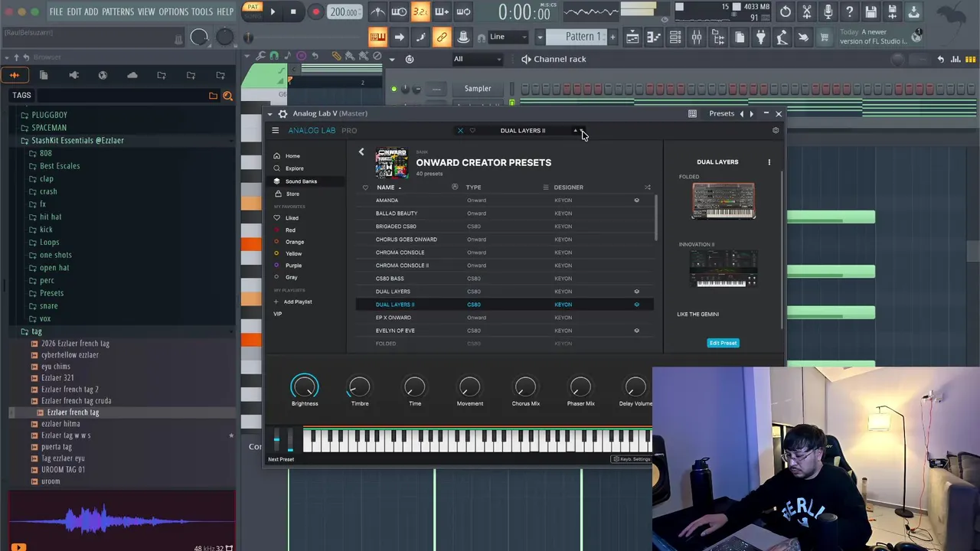Image resolution: width=980 pixels, height=551 pixels.
Task: Adjust the Brightness knob
Action: click(x=305, y=386)
